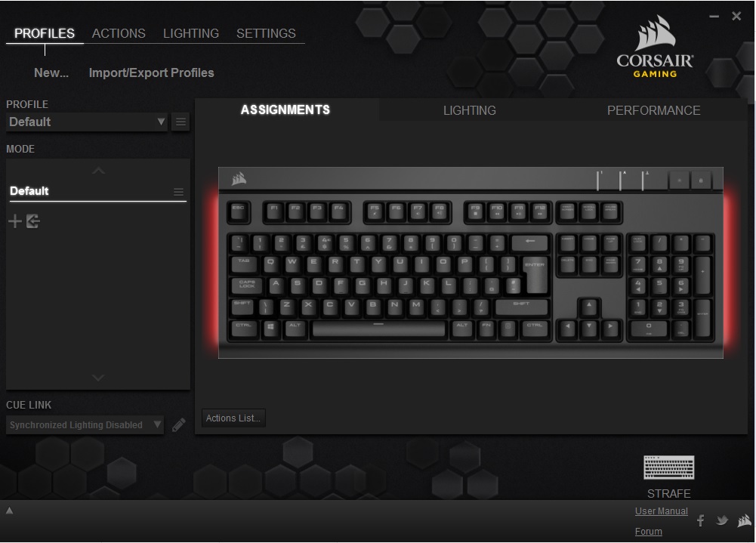Toggle the brightness button on keyboard image
Image resolution: width=756 pixels, height=543 pixels.
click(x=679, y=180)
